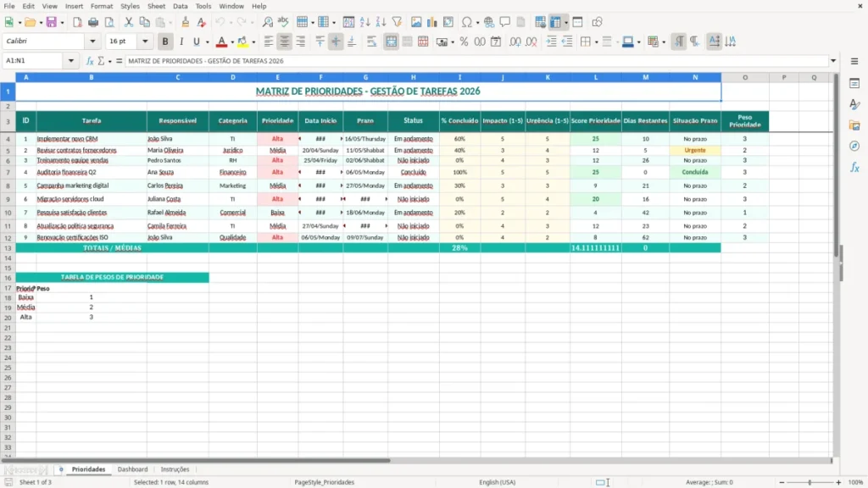Print the spreadsheet with printer icon

[x=93, y=22]
